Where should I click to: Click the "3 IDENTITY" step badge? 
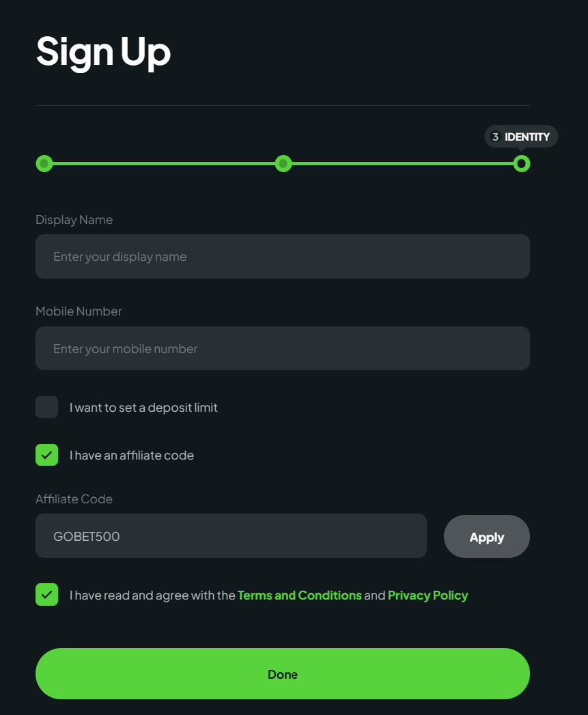pyautogui.click(x=521, y=137)
